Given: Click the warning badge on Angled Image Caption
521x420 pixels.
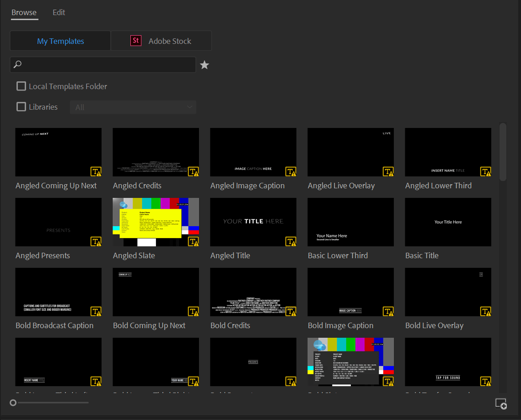Looking at the screenshot, I should (291, 171).
